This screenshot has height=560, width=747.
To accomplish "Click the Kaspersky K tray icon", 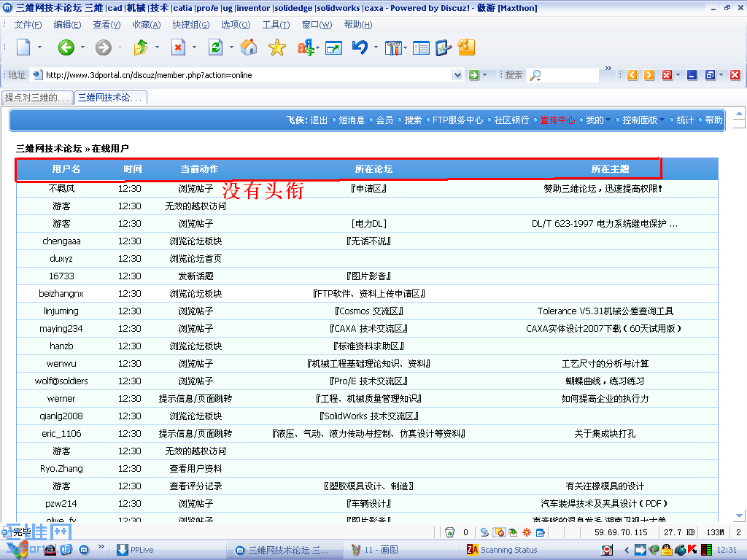I will 693,550.
